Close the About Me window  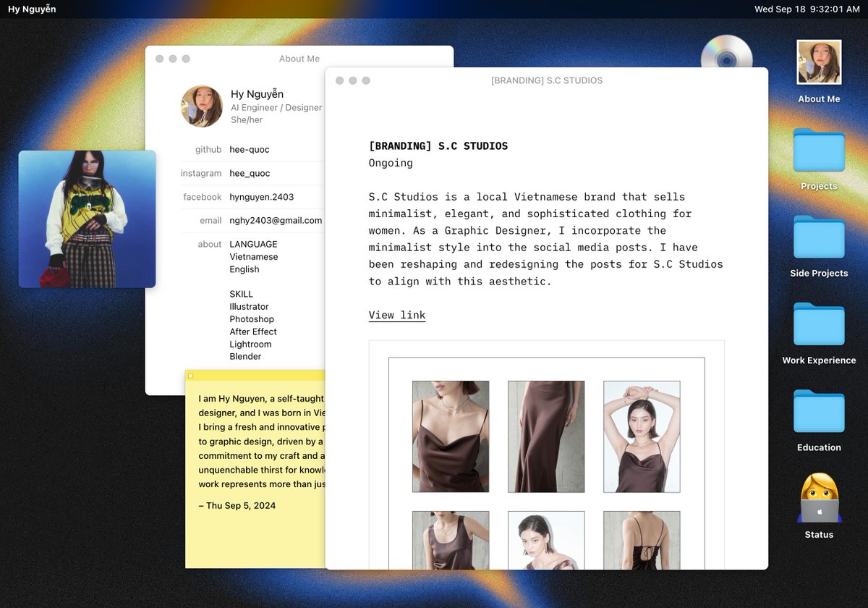(x=160, y=59)
